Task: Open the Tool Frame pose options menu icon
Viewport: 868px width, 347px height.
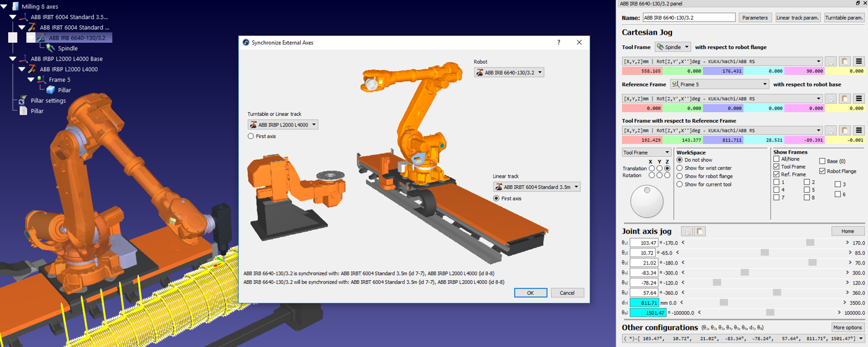Action: click(x=859, y=61)
